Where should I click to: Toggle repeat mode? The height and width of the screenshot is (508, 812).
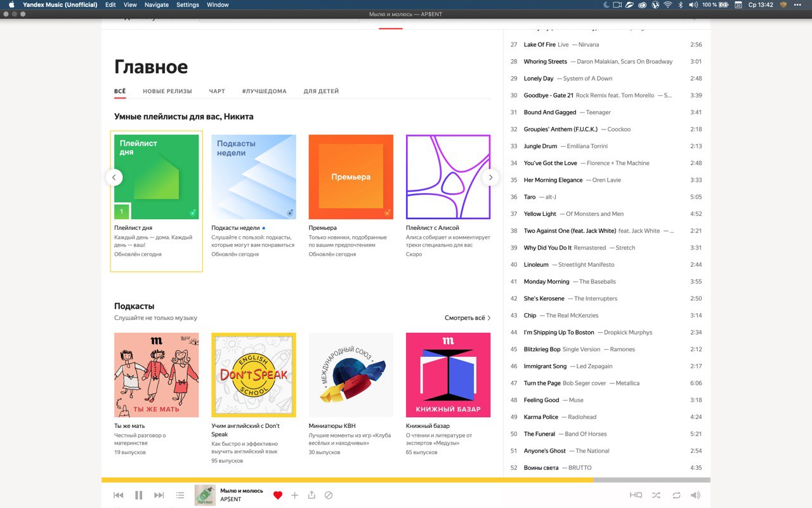[677, 495]
